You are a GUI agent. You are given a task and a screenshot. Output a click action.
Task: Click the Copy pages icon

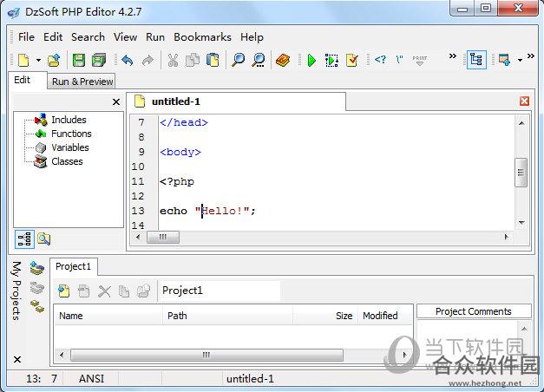(193, 61)
